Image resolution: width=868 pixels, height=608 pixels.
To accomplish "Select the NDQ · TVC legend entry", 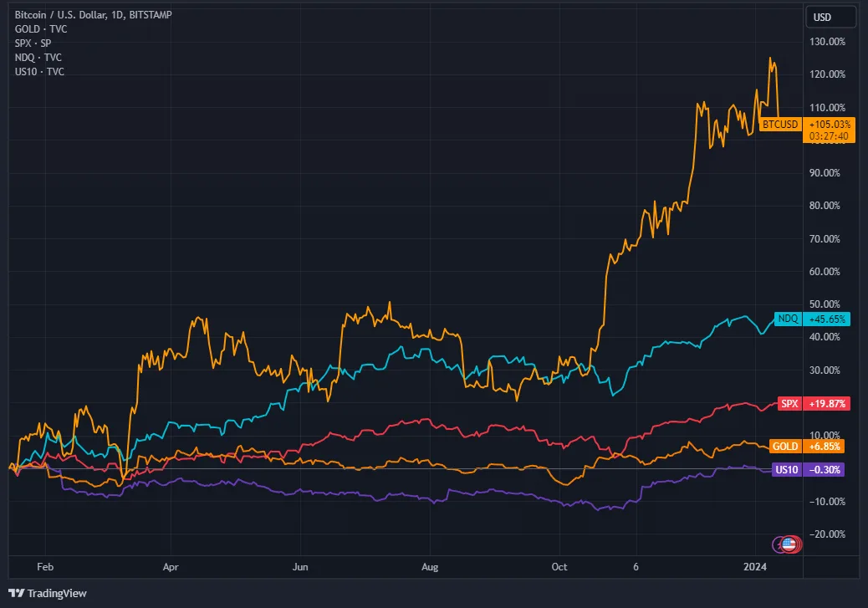I will coord(38,58).
